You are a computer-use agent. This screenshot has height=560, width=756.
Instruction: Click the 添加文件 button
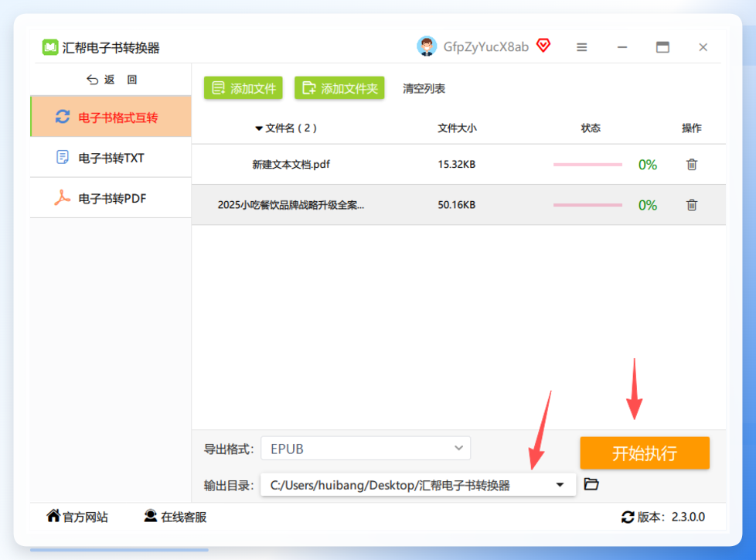point(243,88)
